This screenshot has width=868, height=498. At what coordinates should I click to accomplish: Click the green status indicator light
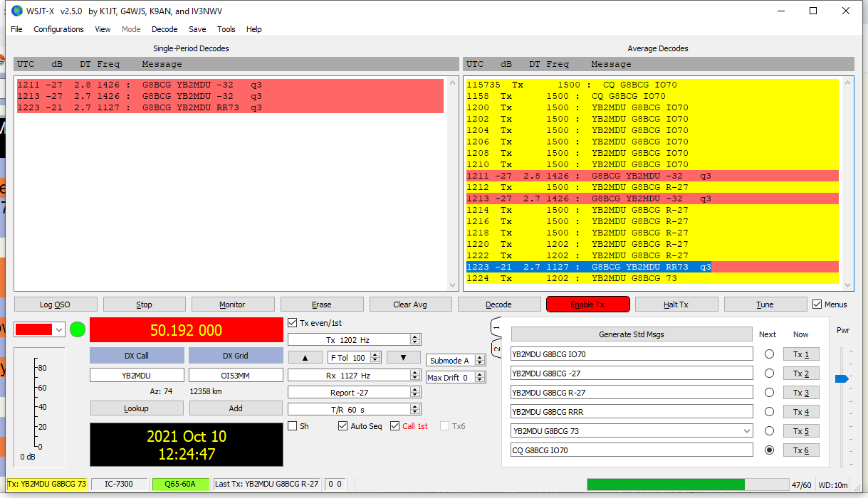(78, 329)
